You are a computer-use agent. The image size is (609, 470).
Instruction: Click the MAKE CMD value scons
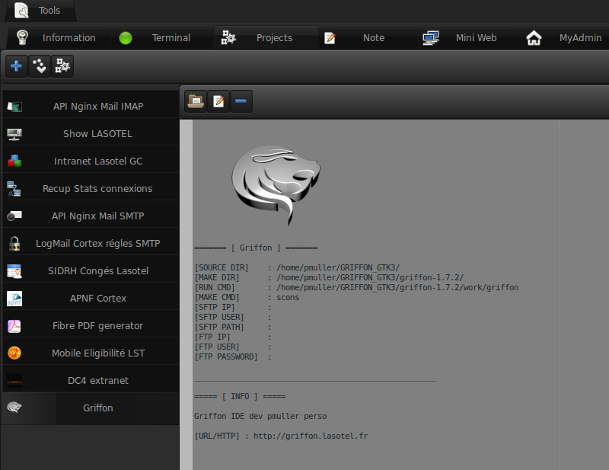click(288, 297)
